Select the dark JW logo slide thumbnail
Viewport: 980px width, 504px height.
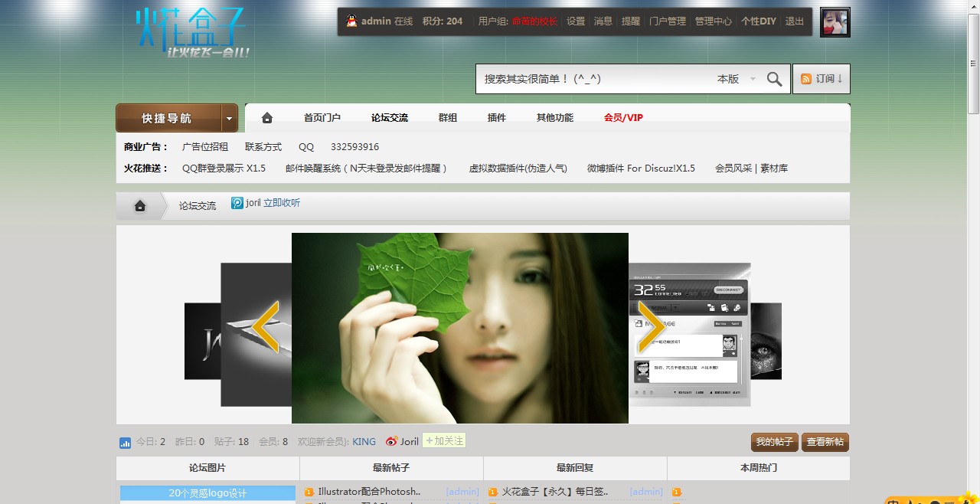[202, 342]
